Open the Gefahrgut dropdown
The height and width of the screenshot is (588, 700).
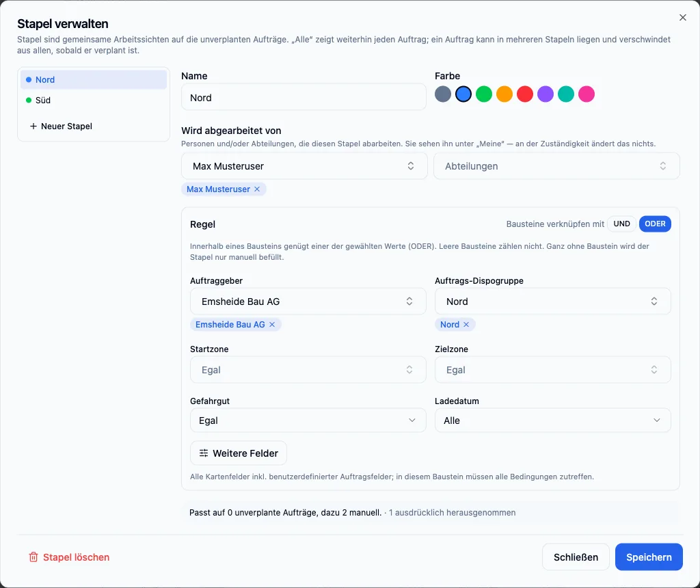308,420
